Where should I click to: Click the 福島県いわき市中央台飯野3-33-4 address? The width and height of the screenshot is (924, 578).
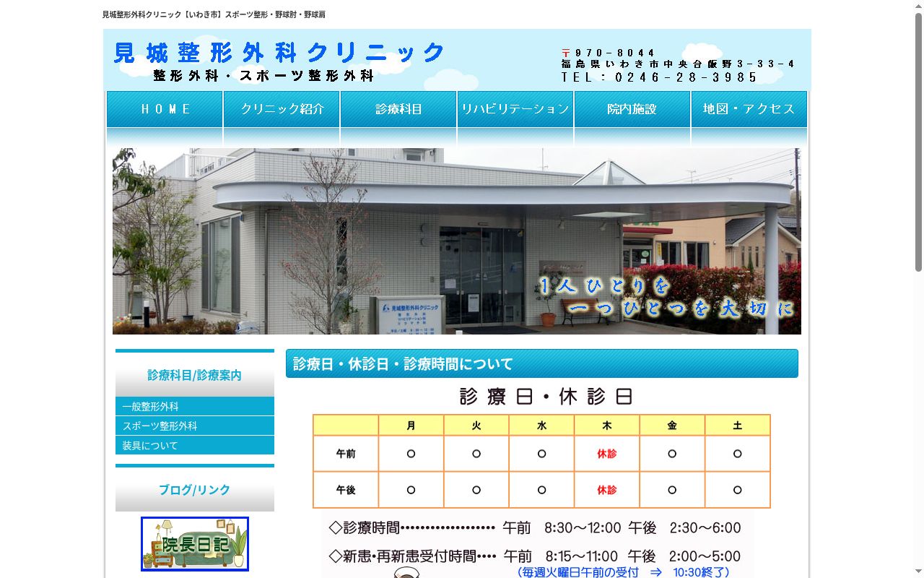click(678, 64)
